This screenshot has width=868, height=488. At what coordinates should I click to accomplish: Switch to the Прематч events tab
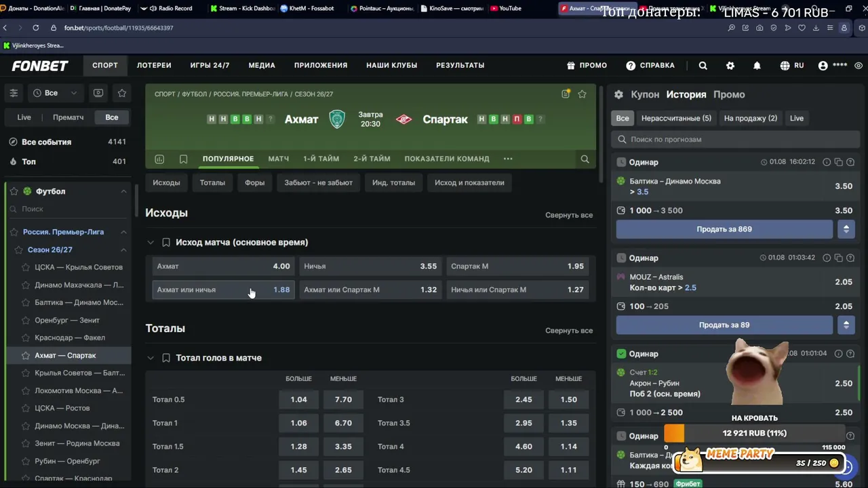[68, 117]
